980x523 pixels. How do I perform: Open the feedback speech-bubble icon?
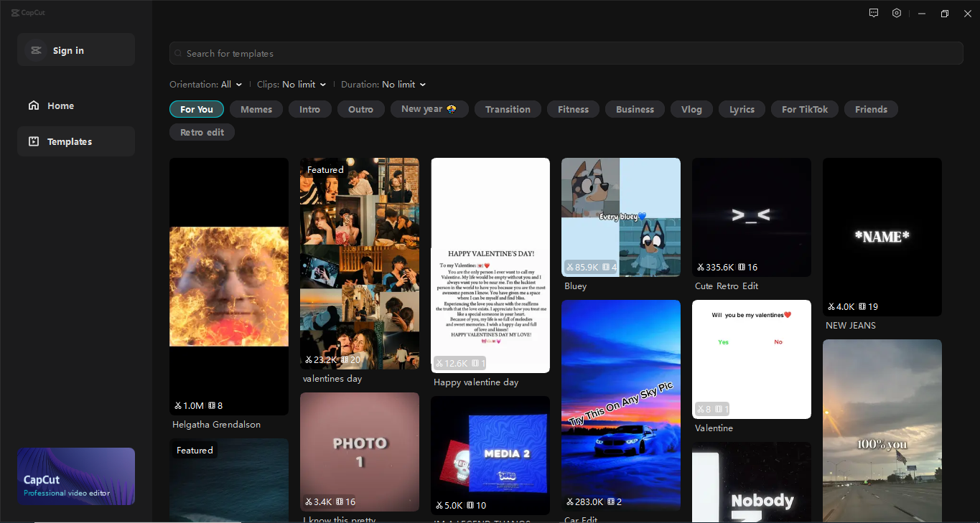pos(873,13)
